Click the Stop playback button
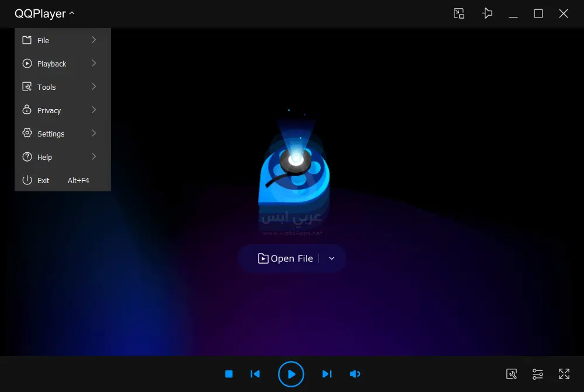584x392 pixels. [x=229, y=374]
